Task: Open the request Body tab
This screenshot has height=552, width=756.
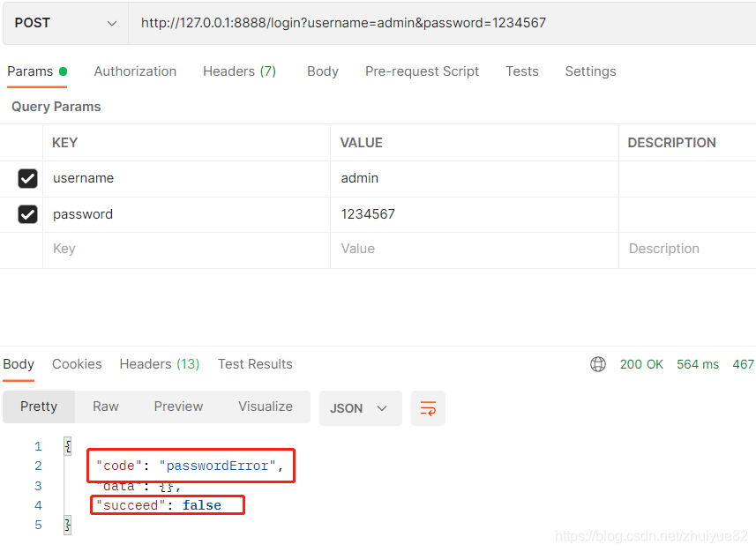Action: [x=323, y=71]
